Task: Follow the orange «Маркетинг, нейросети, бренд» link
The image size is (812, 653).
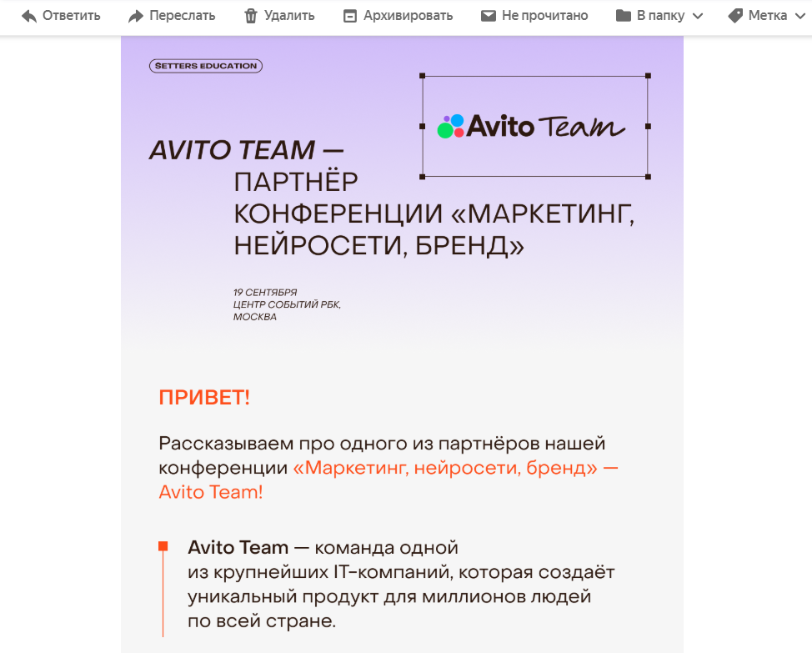Action: [x=445, y=468]
